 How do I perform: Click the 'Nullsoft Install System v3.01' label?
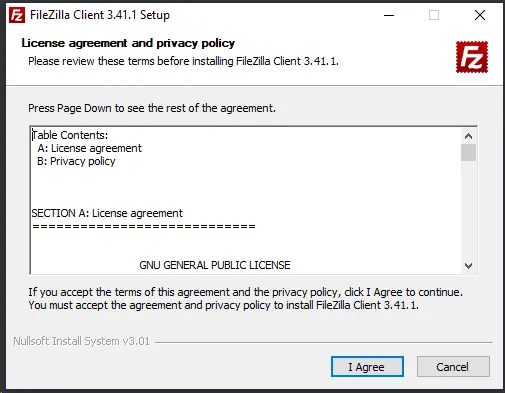pyautogui.click(x=82, y=341)
